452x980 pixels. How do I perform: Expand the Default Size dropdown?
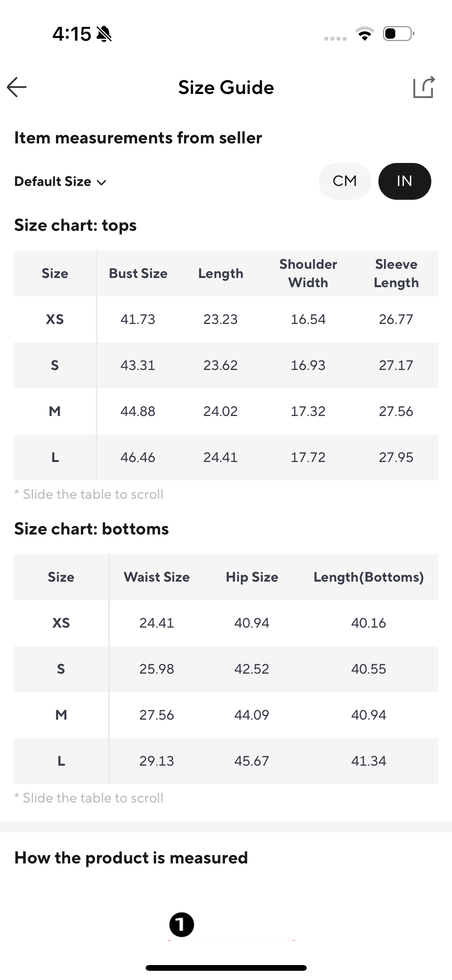click(53, 181)
